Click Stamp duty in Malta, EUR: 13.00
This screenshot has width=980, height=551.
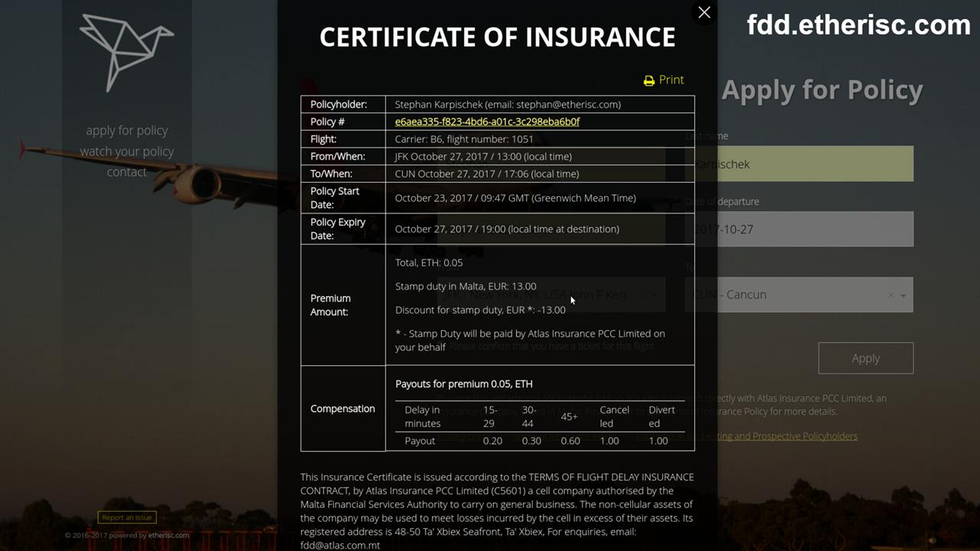465,286
